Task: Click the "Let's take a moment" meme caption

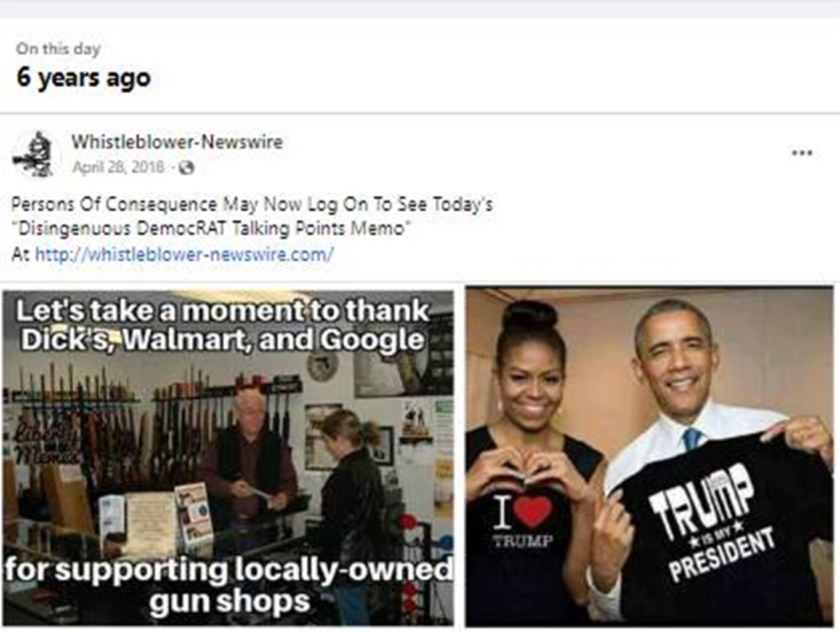Action: click(223, 325)
